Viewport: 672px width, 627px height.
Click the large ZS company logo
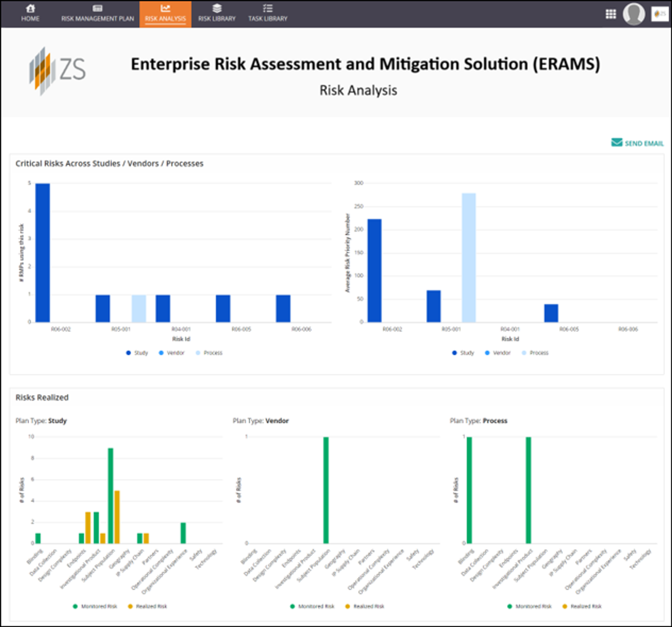pyautogui.click(x=57, y=71)
